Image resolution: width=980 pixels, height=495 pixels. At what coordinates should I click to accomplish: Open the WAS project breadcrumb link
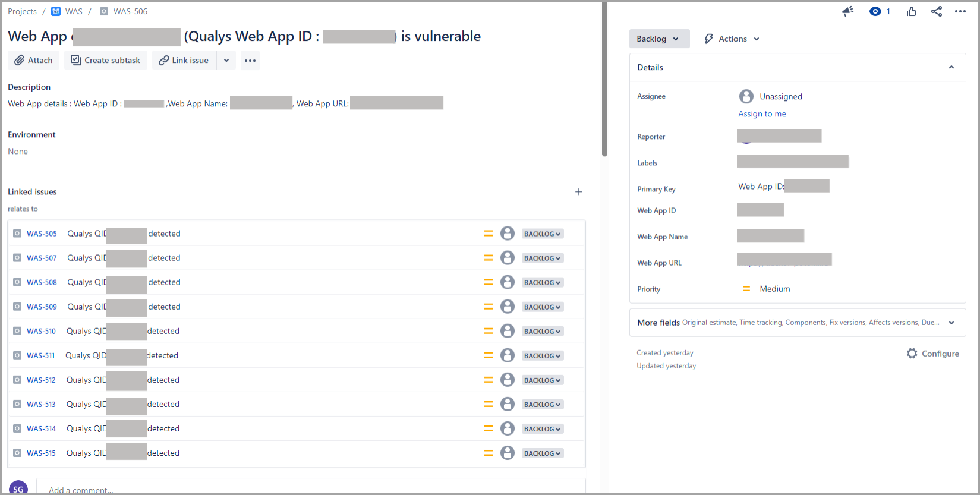[74, 11]
